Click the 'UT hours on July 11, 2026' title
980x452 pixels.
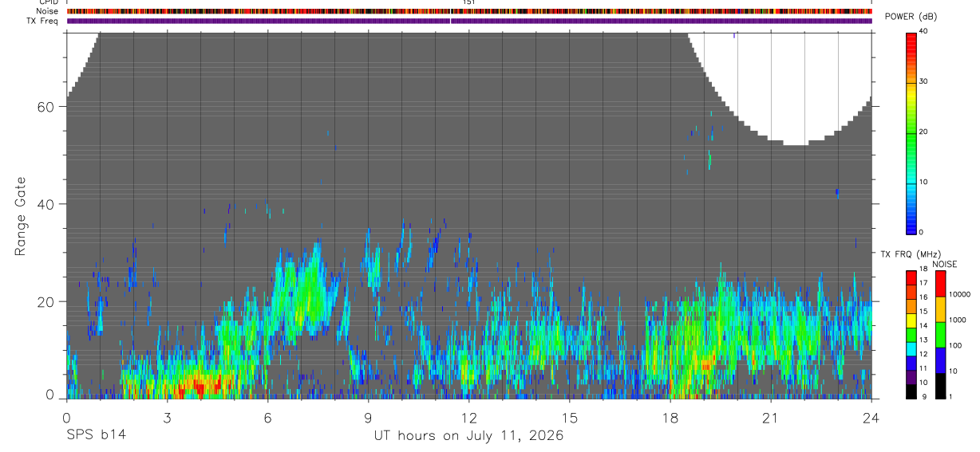(469, 436)
